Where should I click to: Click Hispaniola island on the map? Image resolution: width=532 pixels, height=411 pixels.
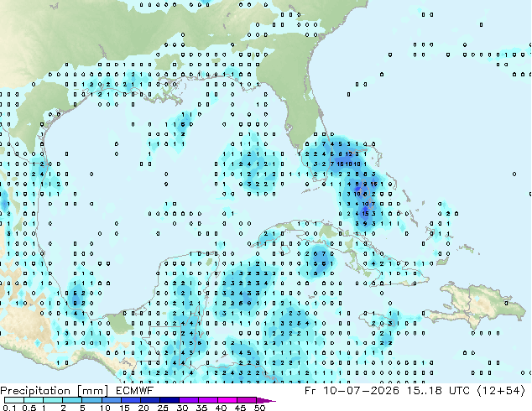click(x=475, y=305)
